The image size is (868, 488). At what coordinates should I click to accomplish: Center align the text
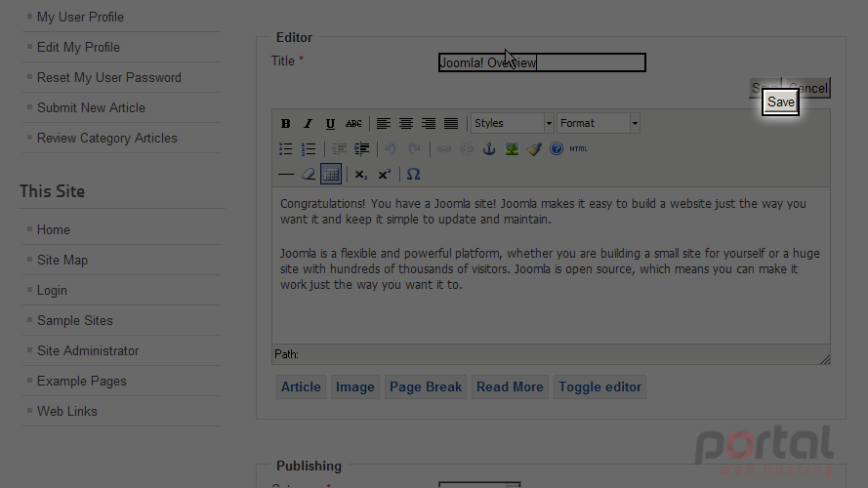coord(406,123)
